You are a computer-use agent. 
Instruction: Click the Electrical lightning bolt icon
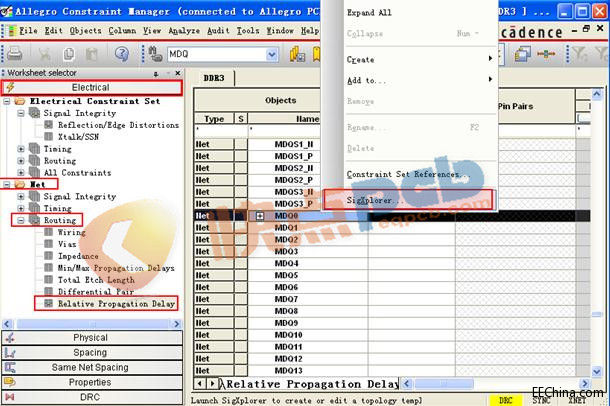pyautogui.click(x=11, y=87)
